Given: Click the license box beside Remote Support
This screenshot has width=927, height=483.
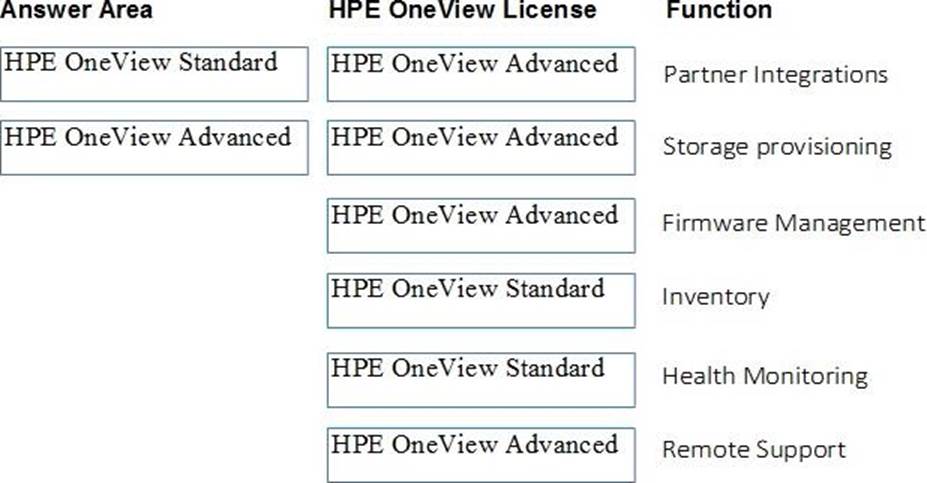Looking at the screenshot, I should (x=480, y=455).
